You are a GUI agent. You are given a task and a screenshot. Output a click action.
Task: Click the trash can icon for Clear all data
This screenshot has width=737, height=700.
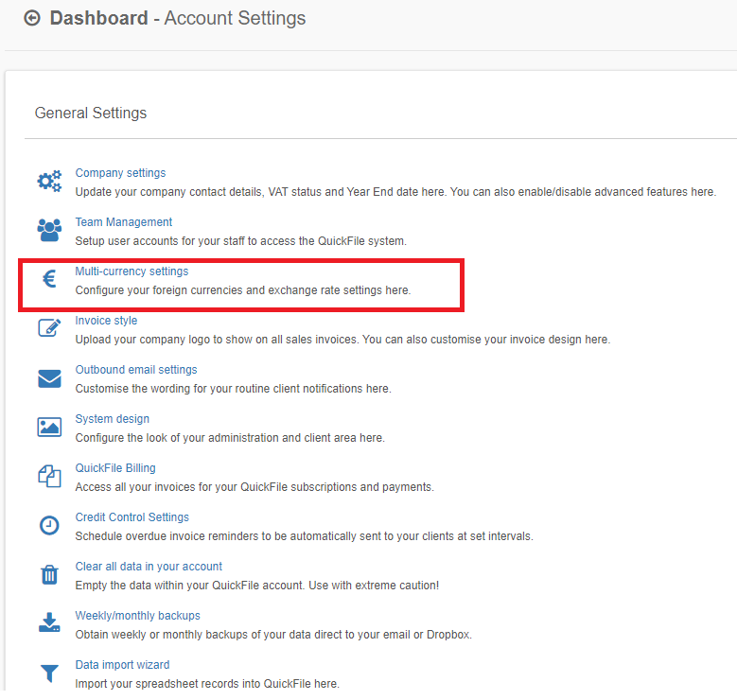click(49, 574)
